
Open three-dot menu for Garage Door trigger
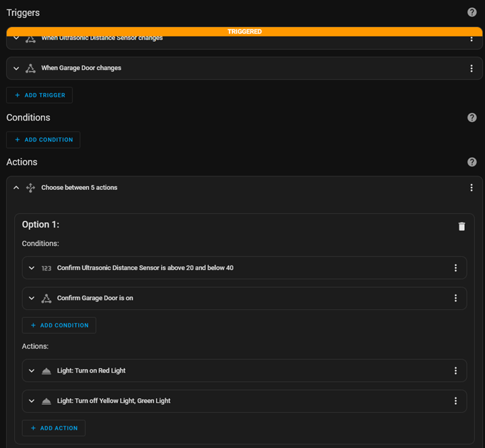(x=472, y=68)
